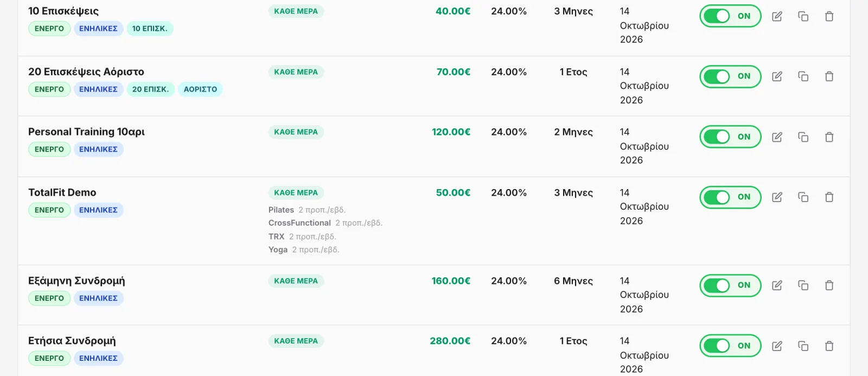Edit the Ετήσια Συνδρομή plan

coord(777,346)
